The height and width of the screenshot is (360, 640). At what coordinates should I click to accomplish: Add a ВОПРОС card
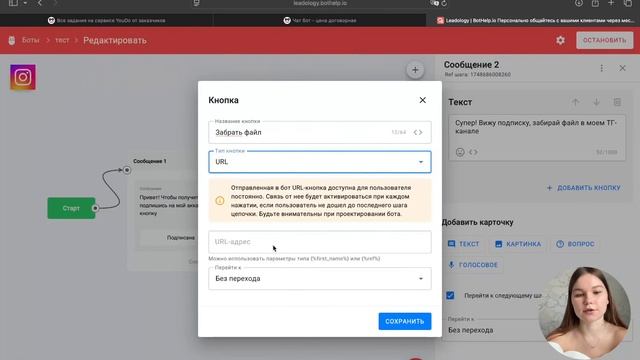click(x=575, y=244)
